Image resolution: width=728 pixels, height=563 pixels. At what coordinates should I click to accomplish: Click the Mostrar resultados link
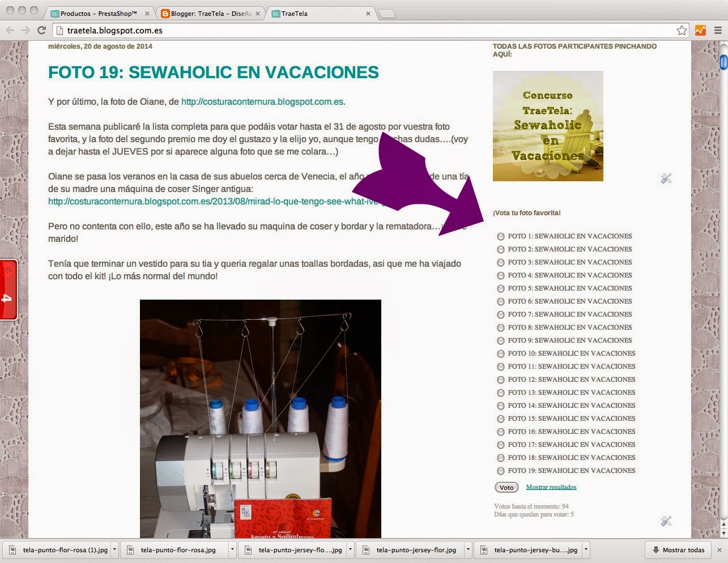[551, 487]
